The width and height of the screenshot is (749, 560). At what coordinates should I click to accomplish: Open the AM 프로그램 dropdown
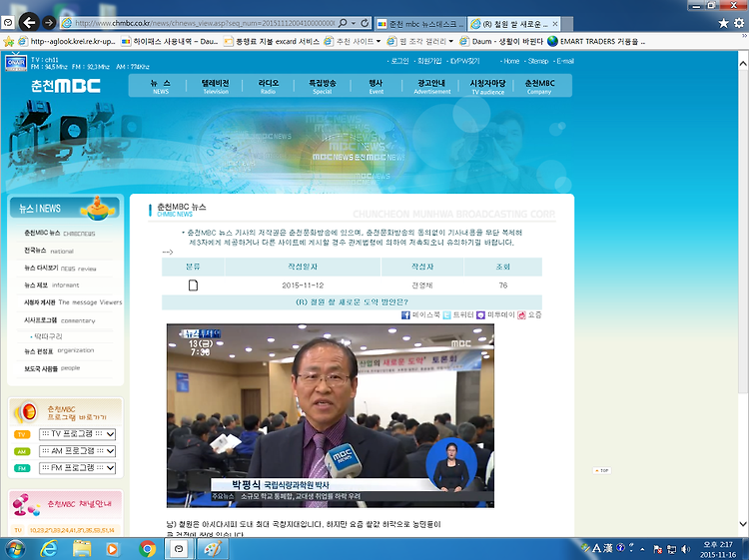click(77, 451)
